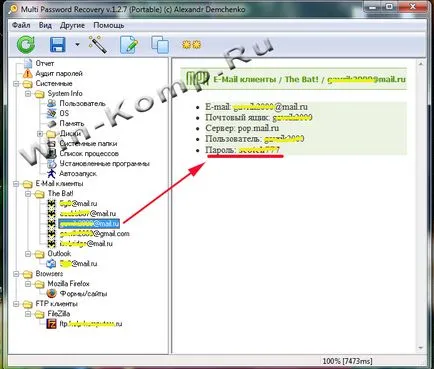Collapse the System Info folder node

pyautogui.click(x=28, y=93)
